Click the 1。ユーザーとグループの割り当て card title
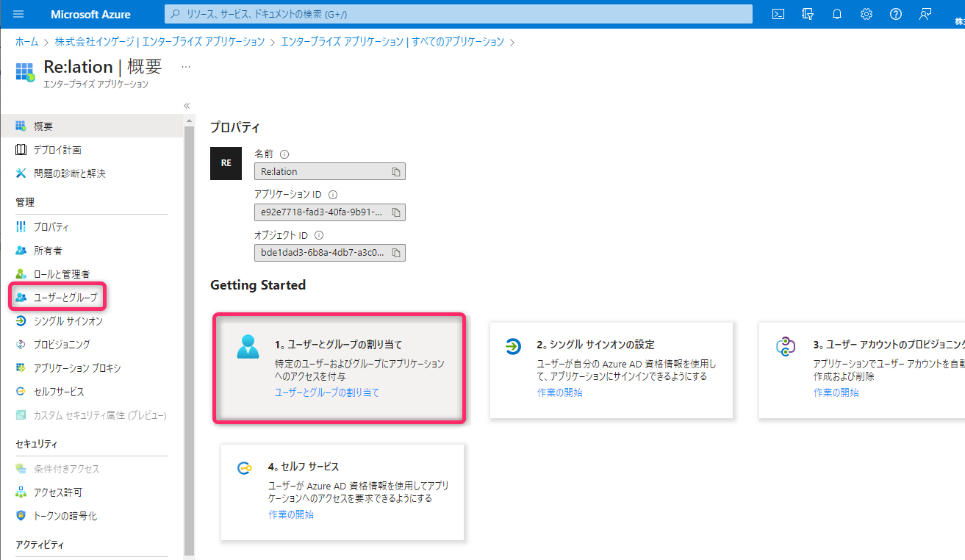 pos(338,344)
